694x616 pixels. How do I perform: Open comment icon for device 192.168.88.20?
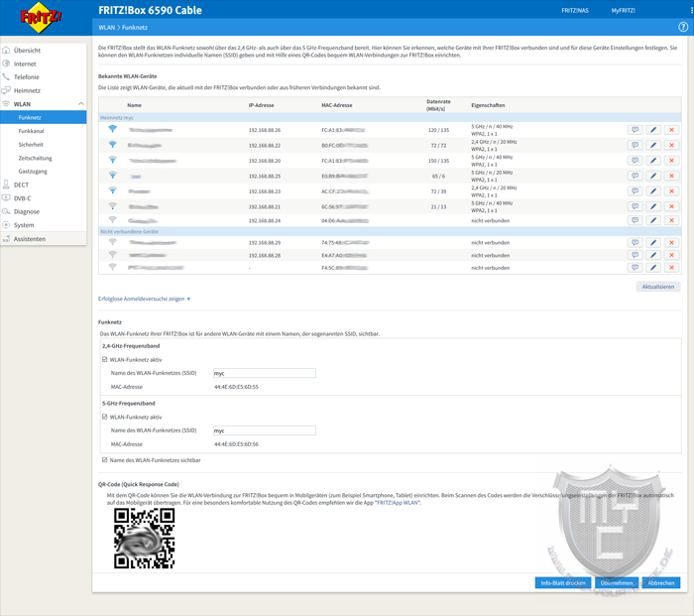click(635, 160)
